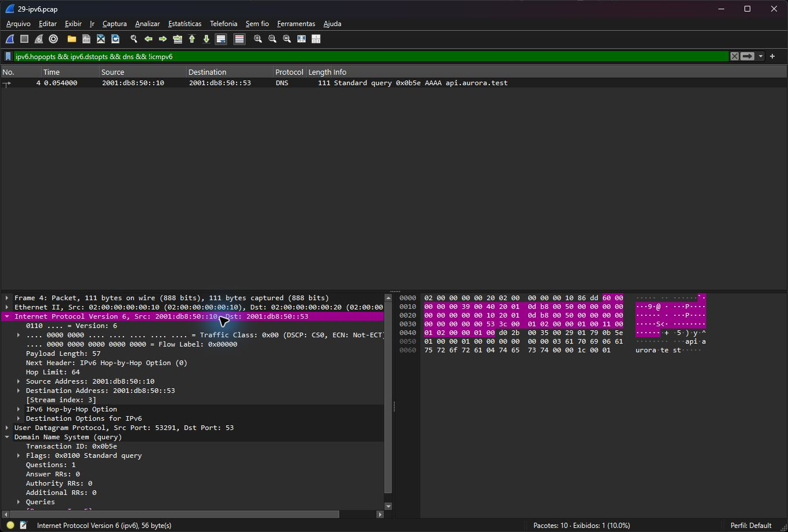The image size is (788, 532).
Task: Open recent display filters dropdown
Action: [761, 56]
